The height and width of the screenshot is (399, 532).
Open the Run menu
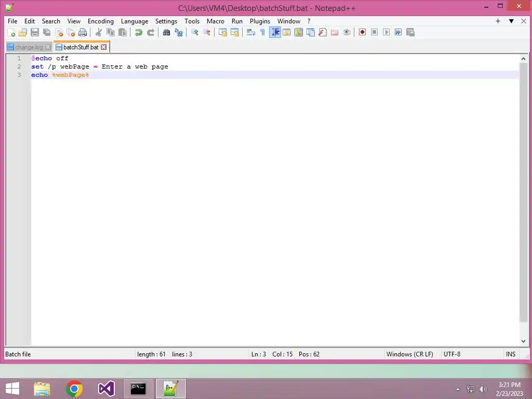tap(237, 21)
